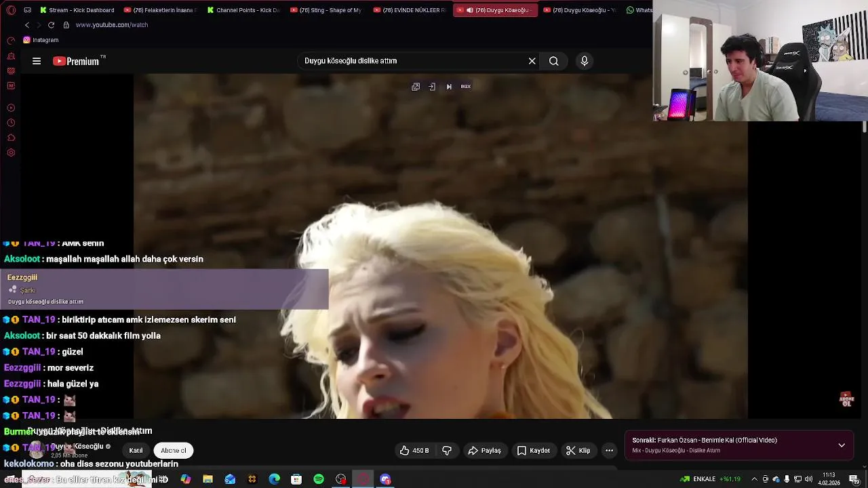Launch Spotify from the taskbar
868x488 pixels.
[x=319, y=479]
